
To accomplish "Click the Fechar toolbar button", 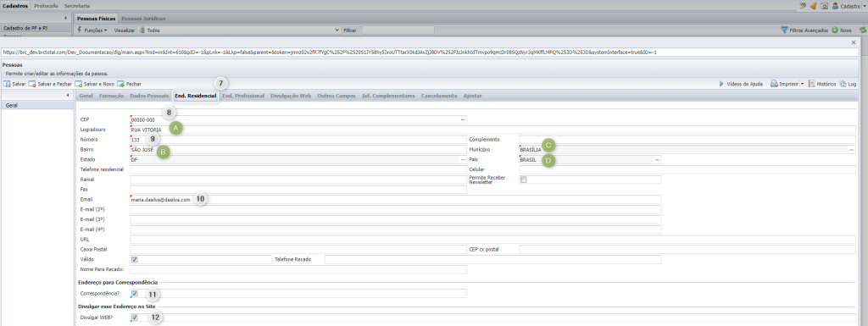I will (129, 84).
